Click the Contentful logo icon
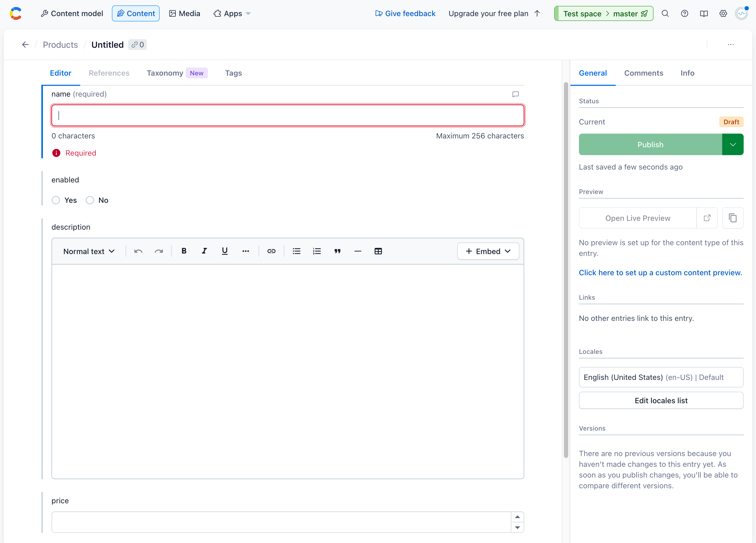Image resolution: width=756 pixels, height=543 pixels. click(16, 13)
